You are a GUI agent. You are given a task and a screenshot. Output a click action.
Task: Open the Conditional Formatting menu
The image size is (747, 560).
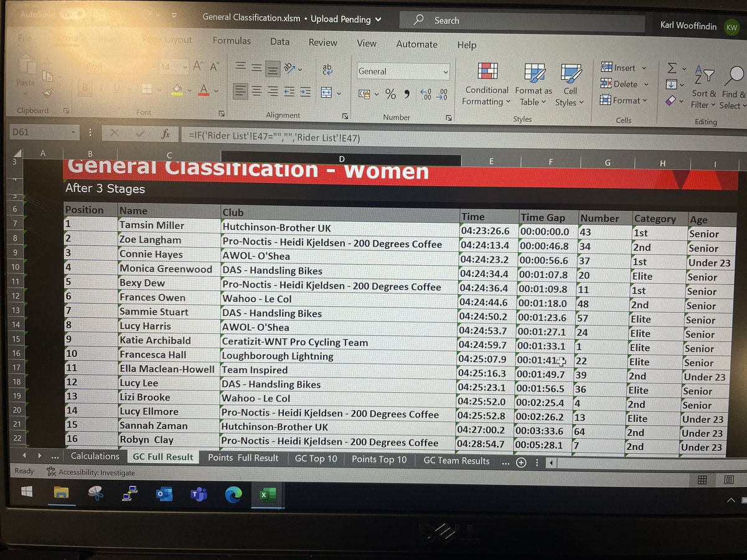487,85
